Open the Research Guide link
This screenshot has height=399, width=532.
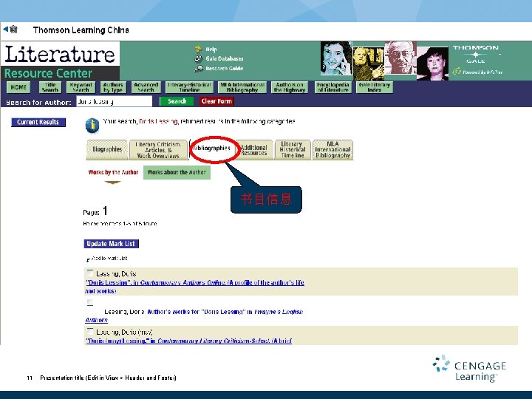[225, 69]
